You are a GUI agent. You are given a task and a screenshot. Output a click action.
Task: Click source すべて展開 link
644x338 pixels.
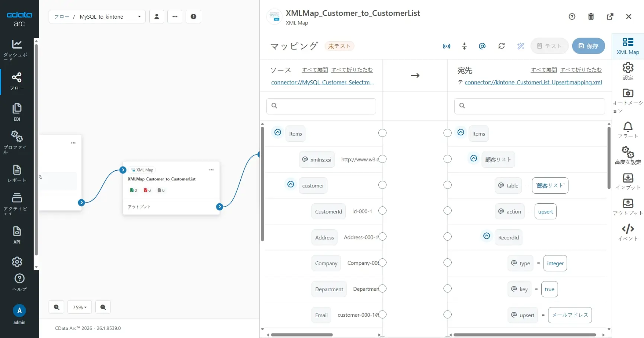[x=315, y=70]
